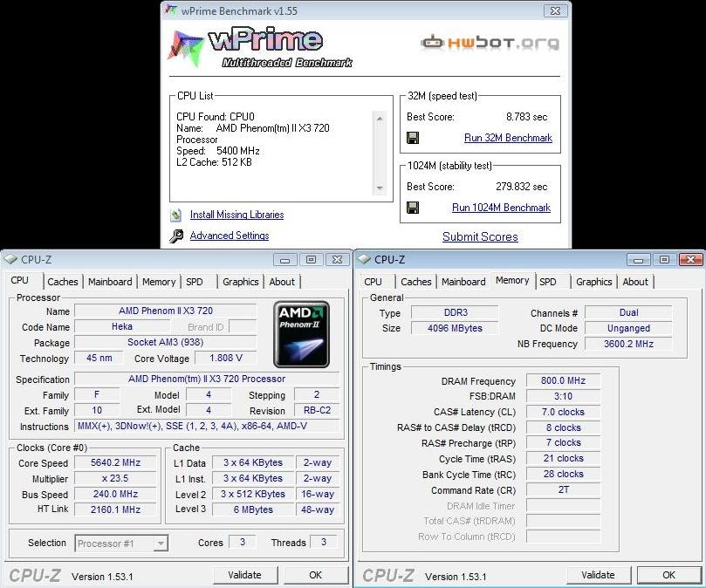Open Graphics tab in right CPU-Z
Image resolution: width=706 pixels, height=588 pixels.
594,282
